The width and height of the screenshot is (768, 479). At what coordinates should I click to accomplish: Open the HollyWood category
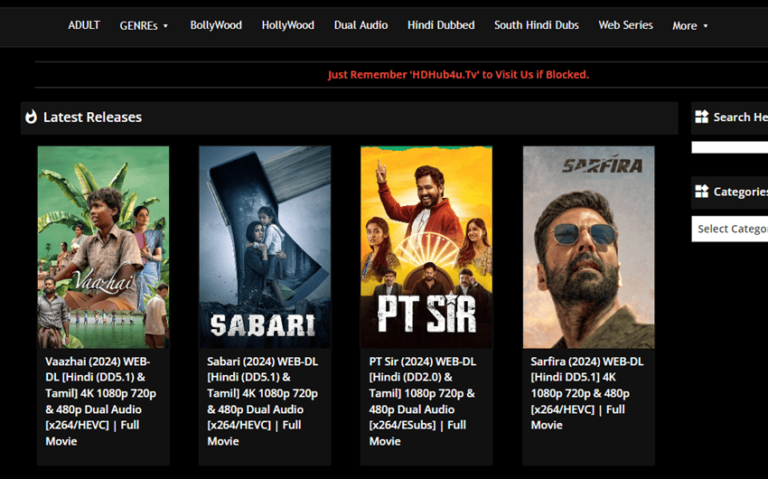288,25
